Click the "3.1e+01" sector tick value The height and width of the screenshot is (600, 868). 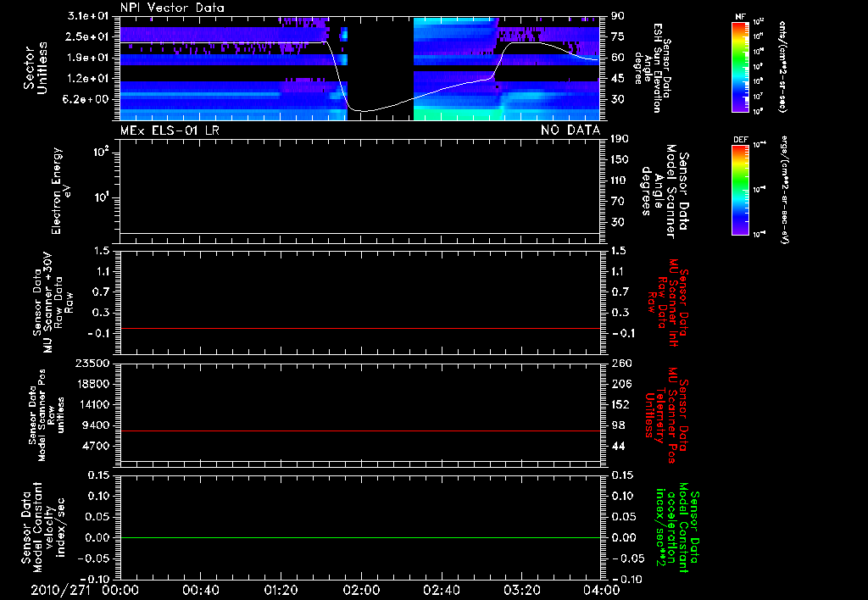pyautogui.click(x=88, y=16)
